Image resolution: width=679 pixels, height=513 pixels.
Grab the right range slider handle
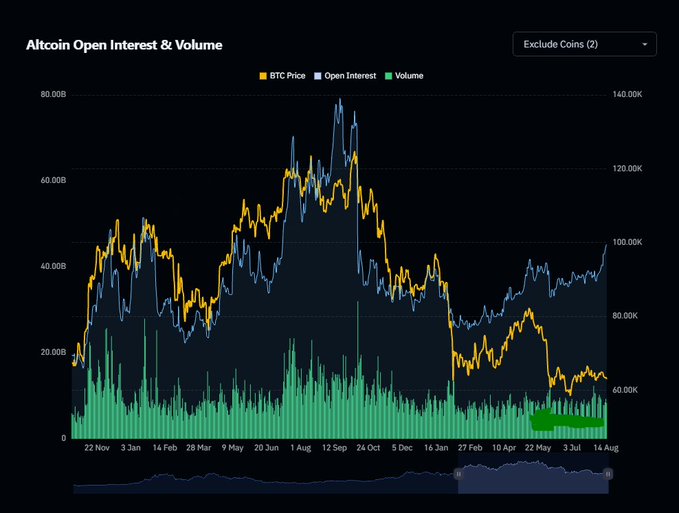608,474
